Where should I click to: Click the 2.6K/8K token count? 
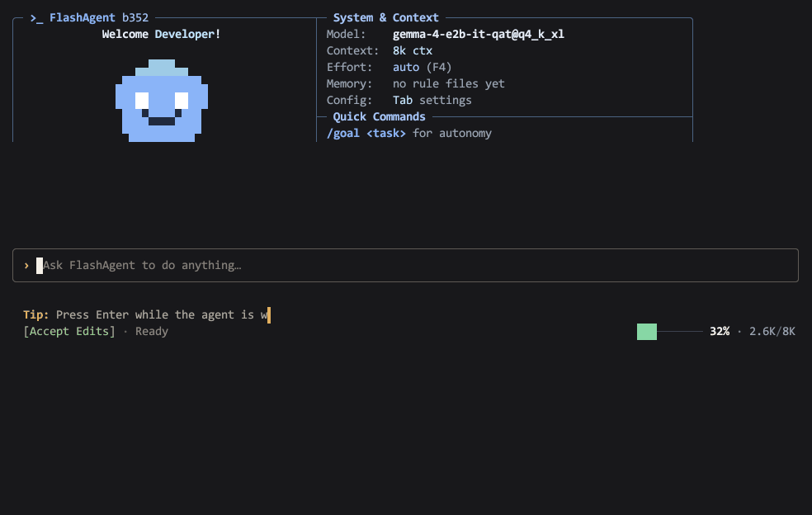(x=772, y=332)
